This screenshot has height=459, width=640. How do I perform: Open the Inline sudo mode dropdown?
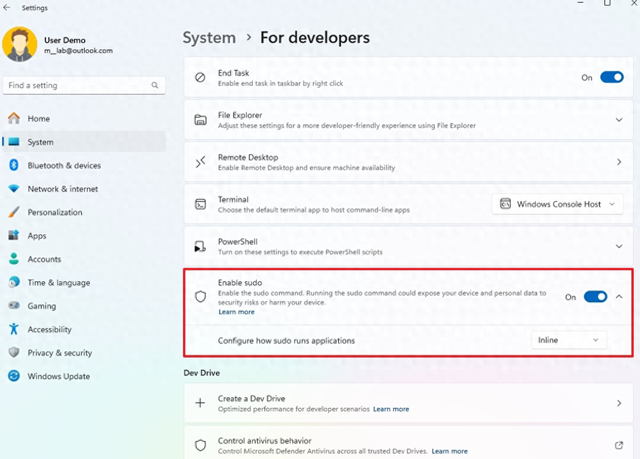[x=569, y=340]
